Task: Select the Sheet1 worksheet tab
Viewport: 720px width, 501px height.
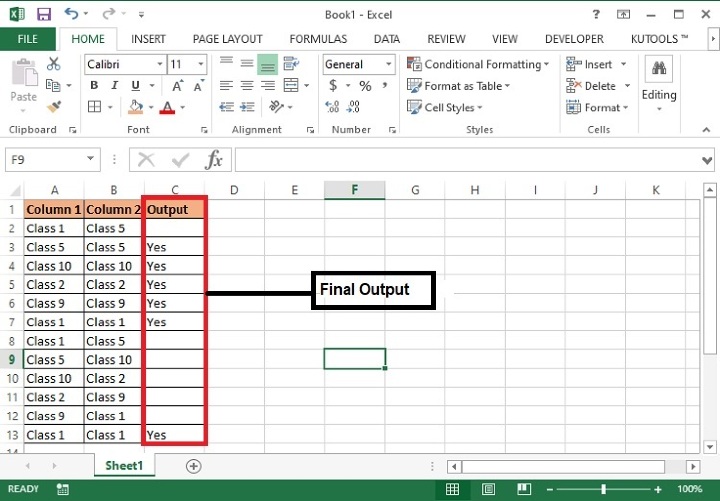Action: (x=124, y=466)
